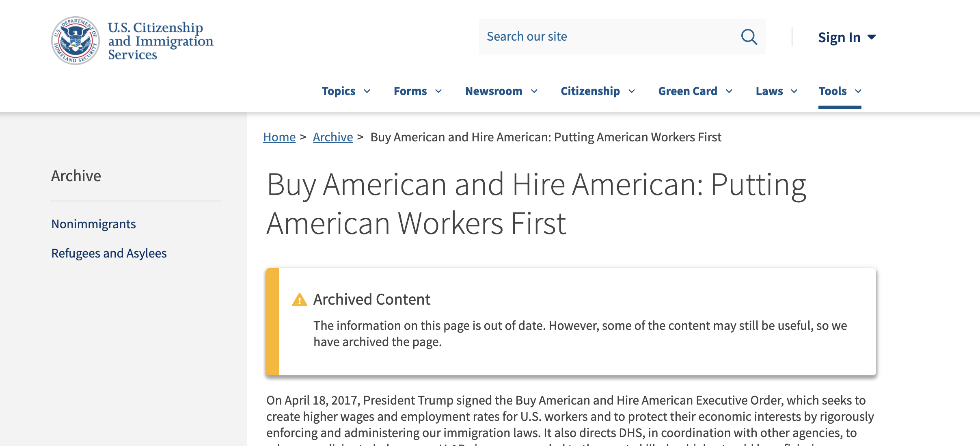Click the Archived Content warning triangle icon
Viewport: 980px width, 446px height.
coord(300,300)
